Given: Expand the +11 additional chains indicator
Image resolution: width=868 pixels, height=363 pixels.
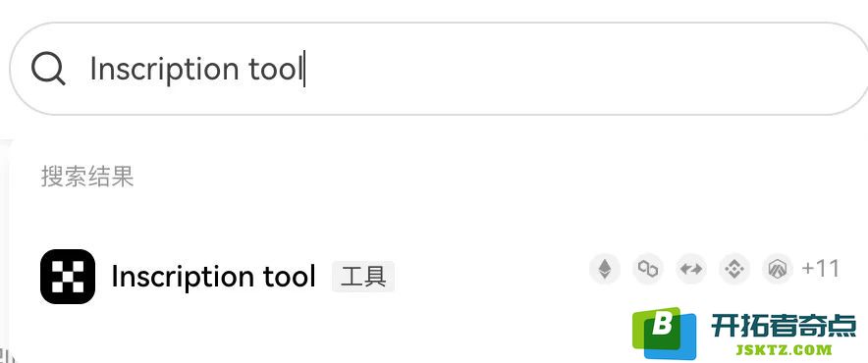Looking at the screenshot, I should [821, 269].
